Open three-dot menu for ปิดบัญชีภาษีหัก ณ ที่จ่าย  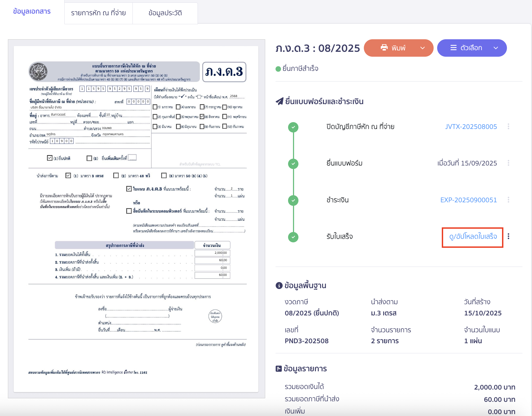click(x=508, y=126)
